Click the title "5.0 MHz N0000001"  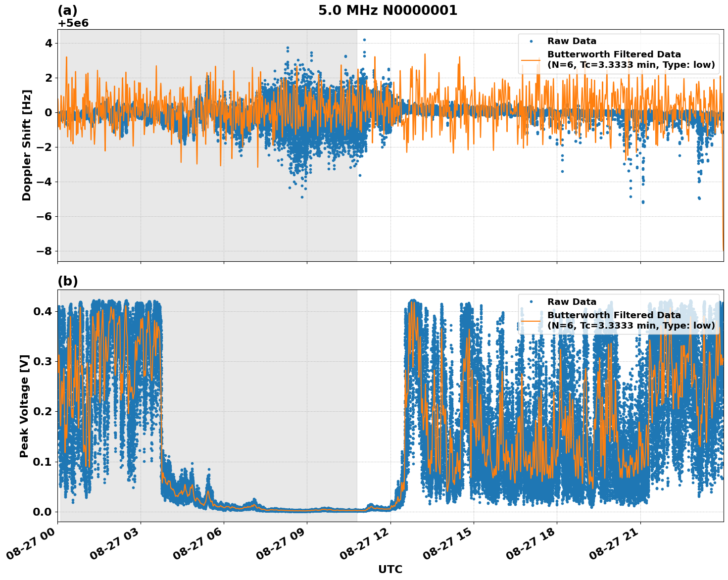(x=388, y=8)
